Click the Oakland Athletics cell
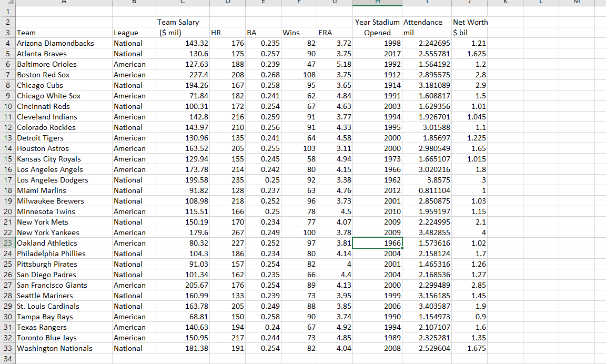 point(64,243)
